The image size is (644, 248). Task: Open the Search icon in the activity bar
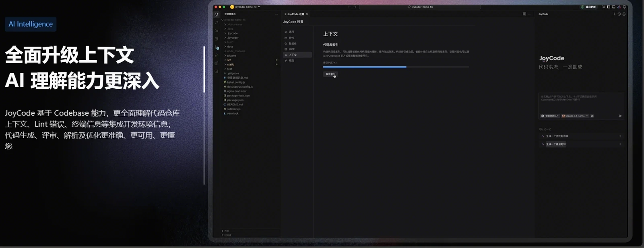(217, 23)
